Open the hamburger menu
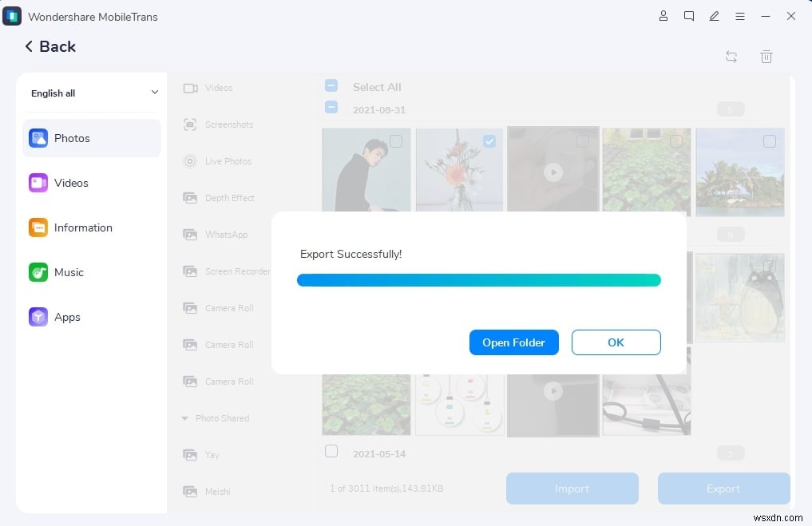812x526 pixels. pos(740,16)
